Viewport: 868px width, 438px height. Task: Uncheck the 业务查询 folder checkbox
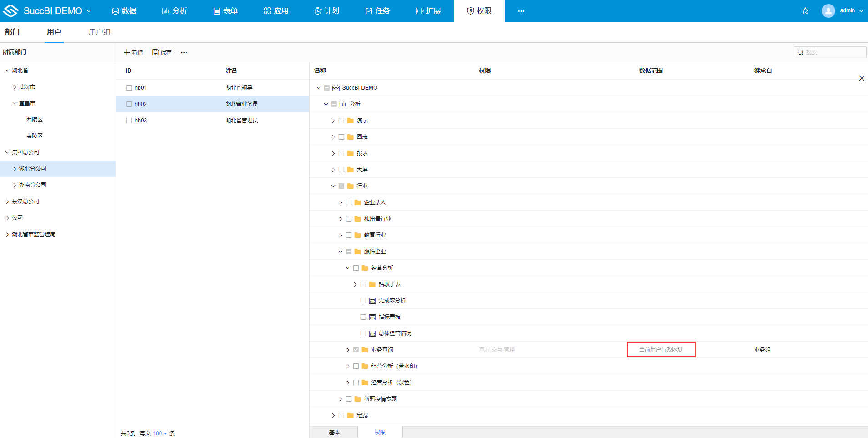tap(355, 349)
